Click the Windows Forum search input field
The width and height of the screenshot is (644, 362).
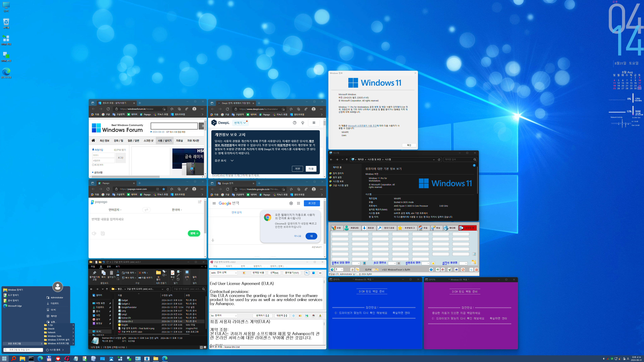(x=174, y=126)
